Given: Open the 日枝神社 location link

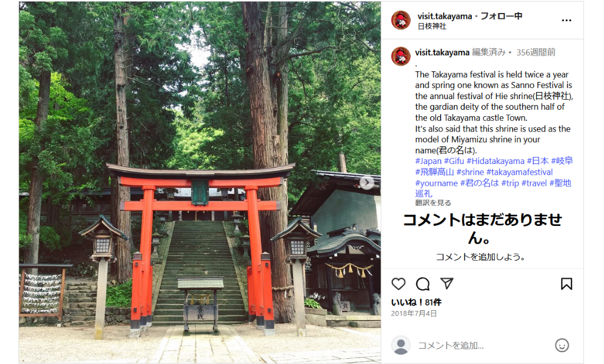Looking at the screenshot, I should click(432, 26).
